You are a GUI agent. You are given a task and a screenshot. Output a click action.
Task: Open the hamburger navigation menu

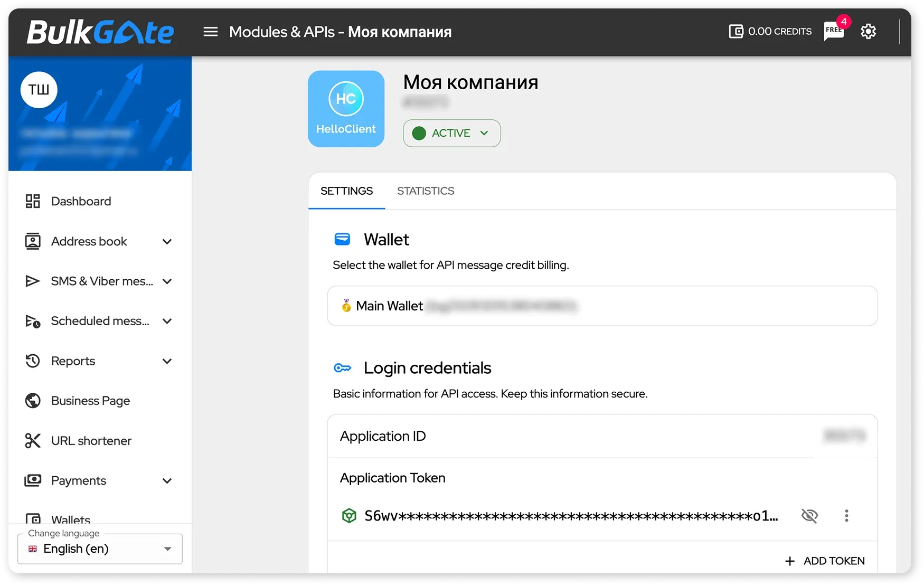pyautogui.click(x=210, y=32)
